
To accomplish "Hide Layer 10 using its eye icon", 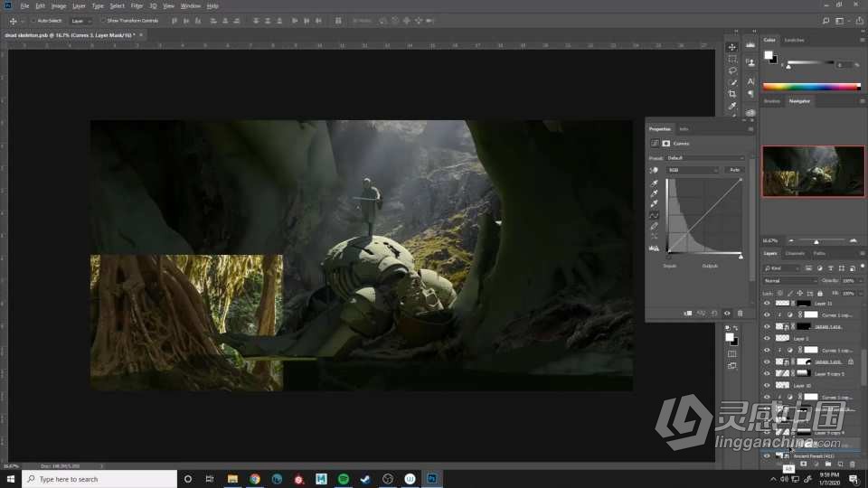I will pyautogui.click(x=767, y=385).
